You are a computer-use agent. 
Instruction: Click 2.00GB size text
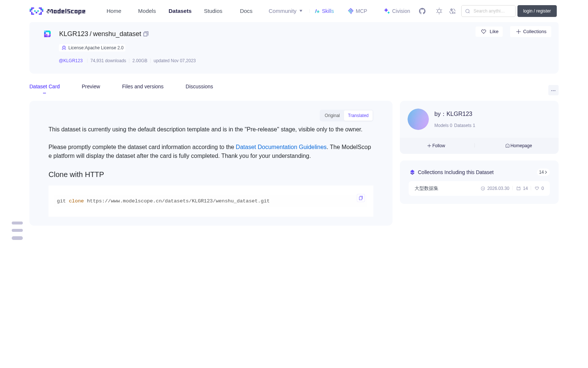140,61
